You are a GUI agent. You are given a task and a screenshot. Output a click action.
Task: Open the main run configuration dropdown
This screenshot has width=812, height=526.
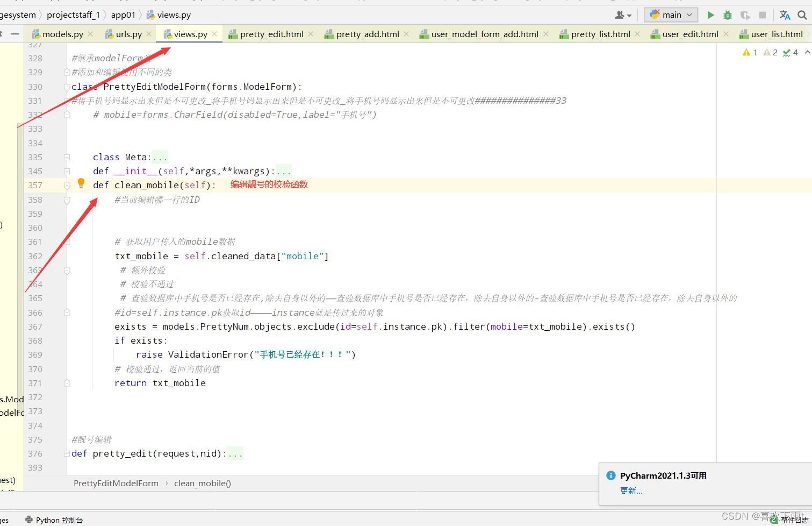click(x=671, y=15)
